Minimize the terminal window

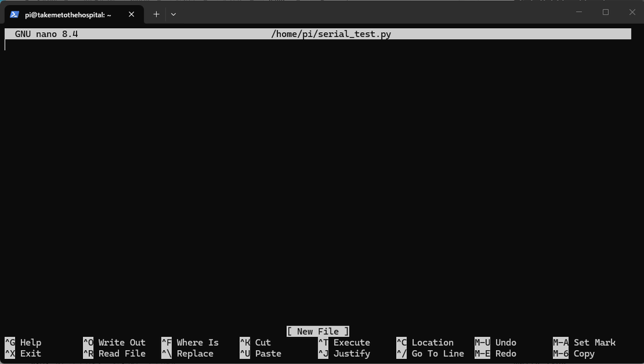[x=579, y=12]
